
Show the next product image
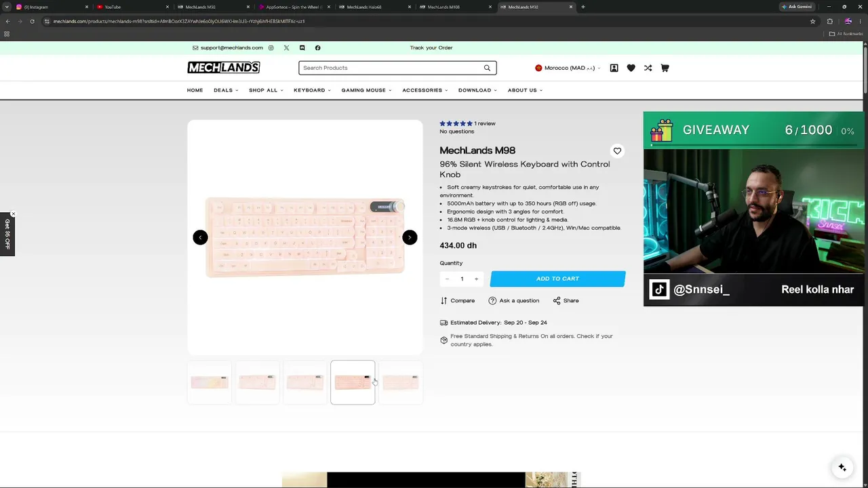click(410, 237)
